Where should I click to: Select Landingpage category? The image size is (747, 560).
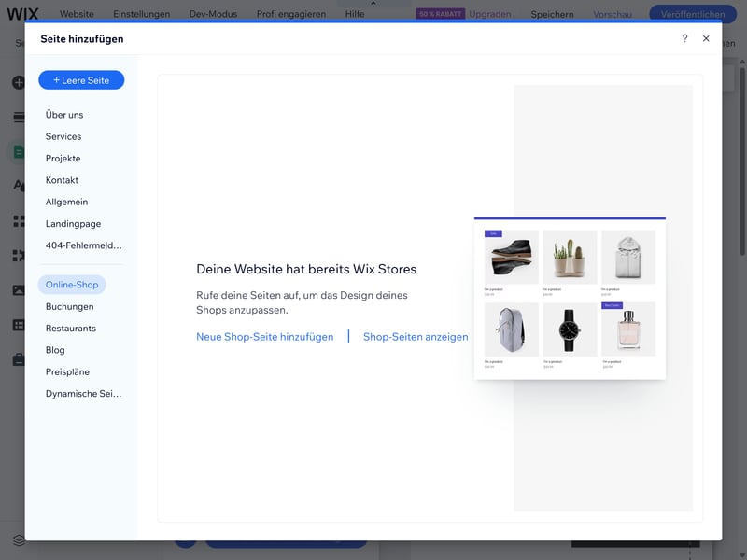tap(74, 224)
